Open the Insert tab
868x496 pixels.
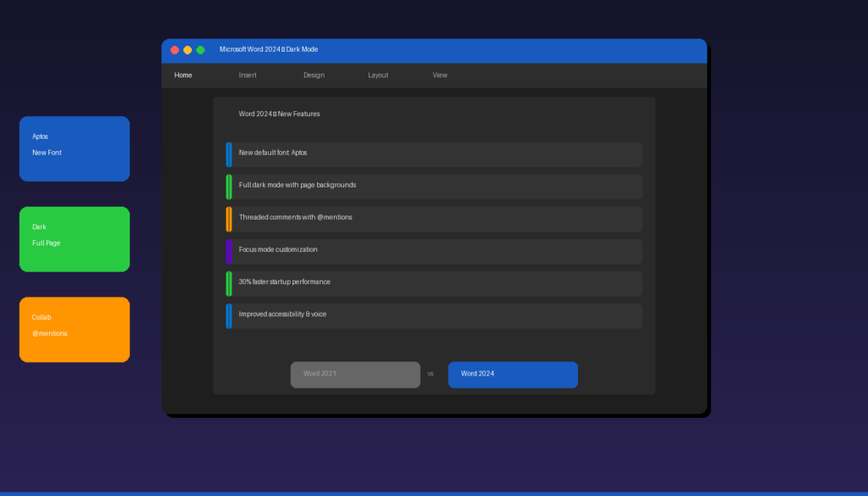247,75
